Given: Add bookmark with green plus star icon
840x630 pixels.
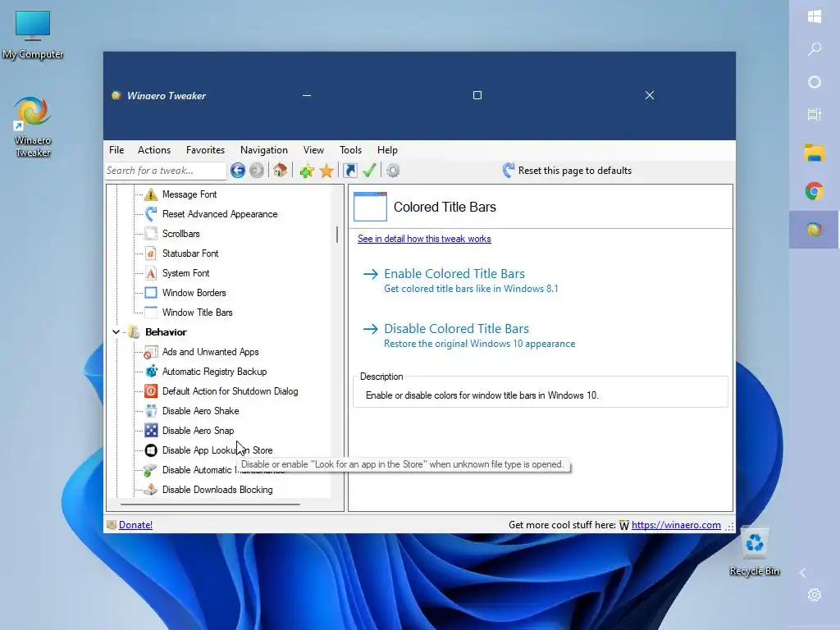Looking at the screenshot, I should click(x=307, y=171).
